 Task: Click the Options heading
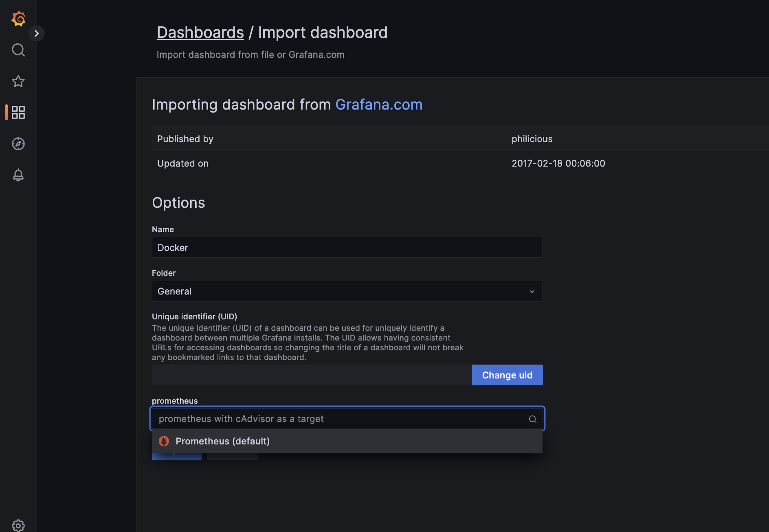(178, 203)
